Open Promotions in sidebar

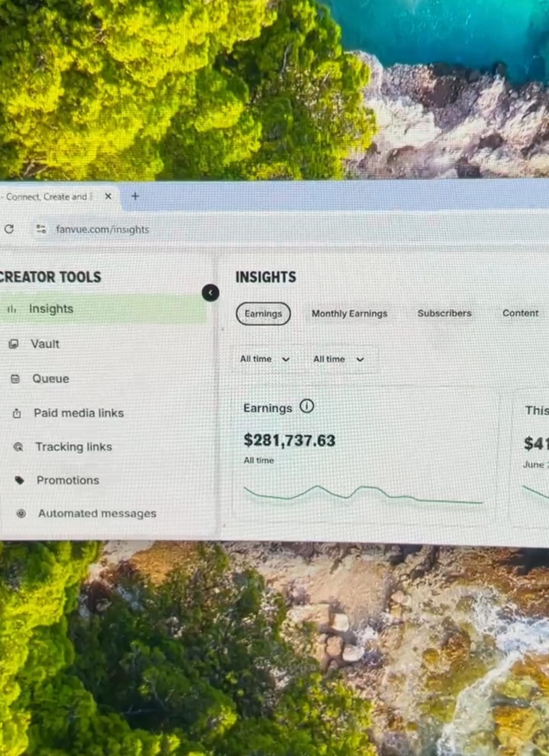point(67,480)
